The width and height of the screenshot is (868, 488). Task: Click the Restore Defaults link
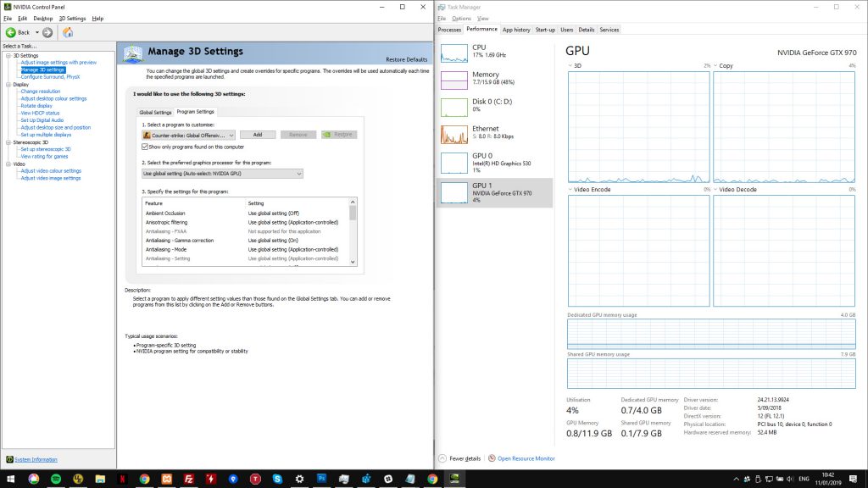406,60
